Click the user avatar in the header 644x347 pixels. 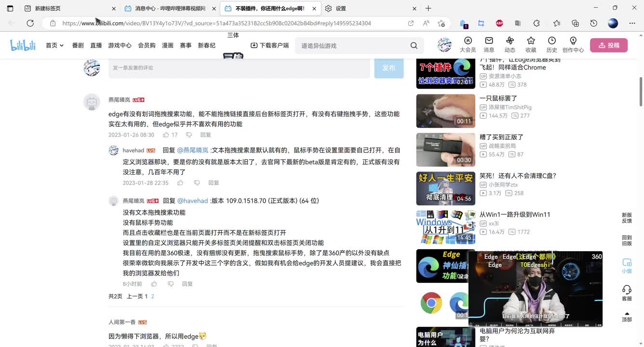click(444, 45)
